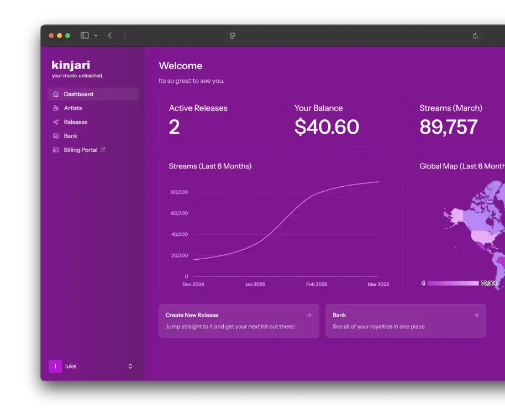
Task: Click the browser address bar
Action: pyautogui.click(x=354, y=36)
